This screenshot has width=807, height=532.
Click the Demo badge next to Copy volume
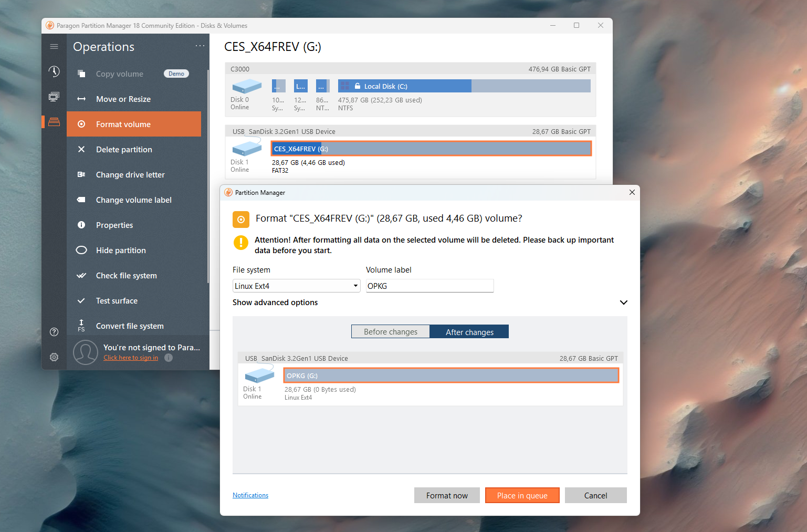[176, 74]
